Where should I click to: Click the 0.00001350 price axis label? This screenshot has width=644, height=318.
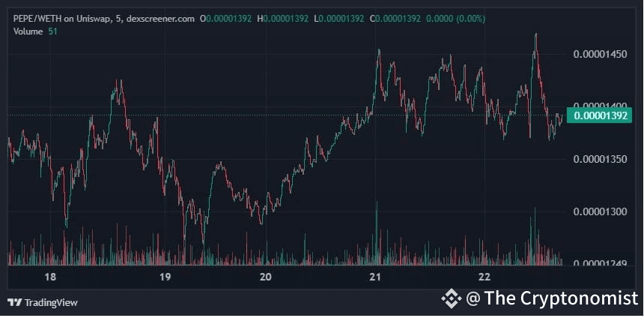[600, 159]
